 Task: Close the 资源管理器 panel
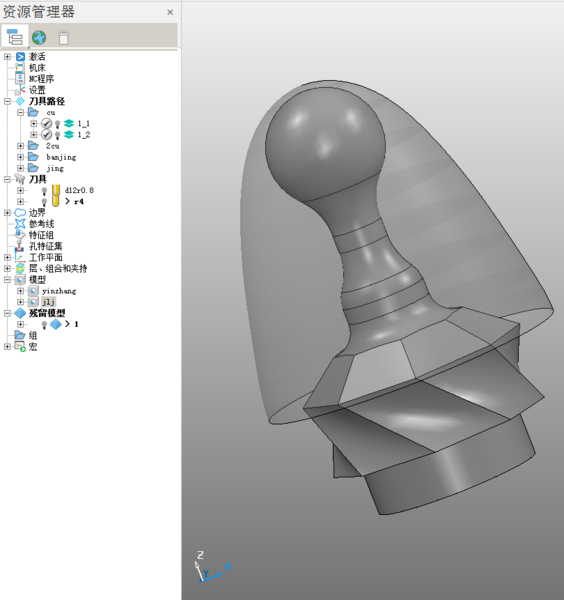click(x=170, y=12)
